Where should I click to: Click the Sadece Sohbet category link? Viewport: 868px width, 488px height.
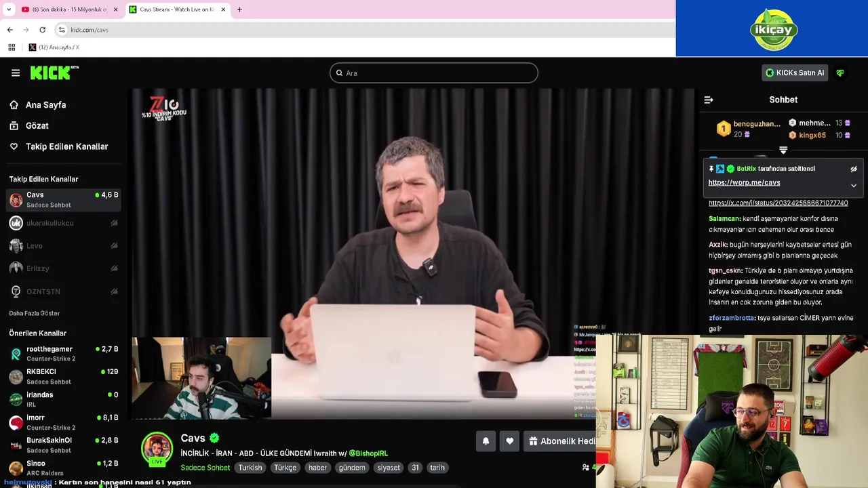[205, 468]
